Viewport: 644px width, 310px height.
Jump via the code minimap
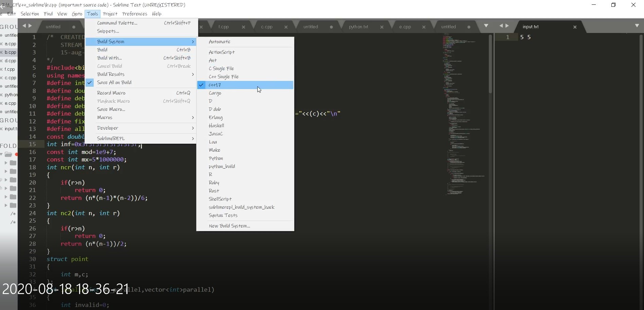point(463,114)
